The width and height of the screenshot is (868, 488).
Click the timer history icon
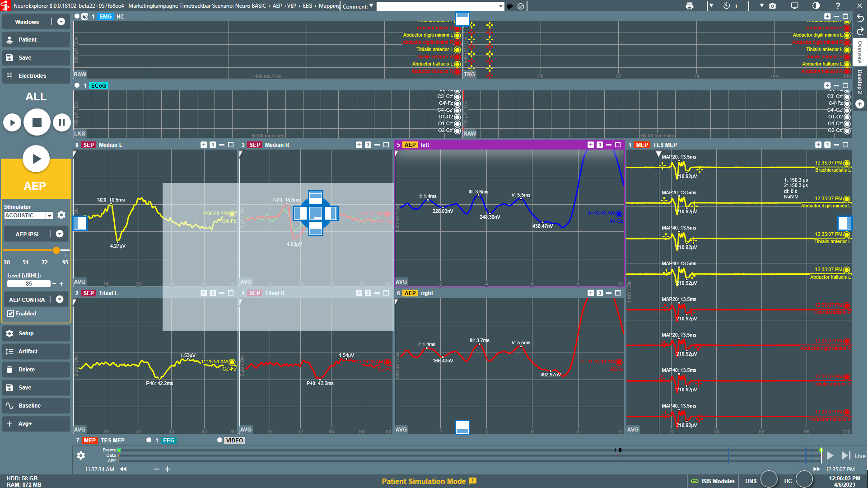[x=727, y=6]
